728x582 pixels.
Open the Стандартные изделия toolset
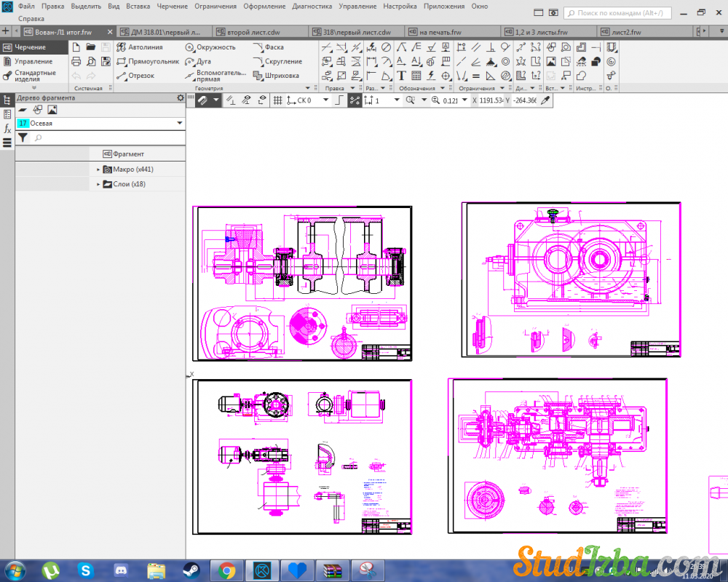coord(34,76)
